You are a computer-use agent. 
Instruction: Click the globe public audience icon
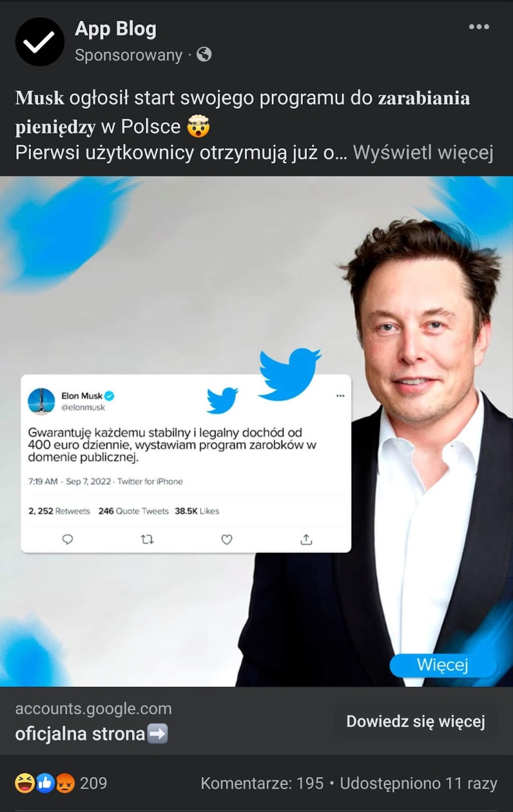click(204, 54)
